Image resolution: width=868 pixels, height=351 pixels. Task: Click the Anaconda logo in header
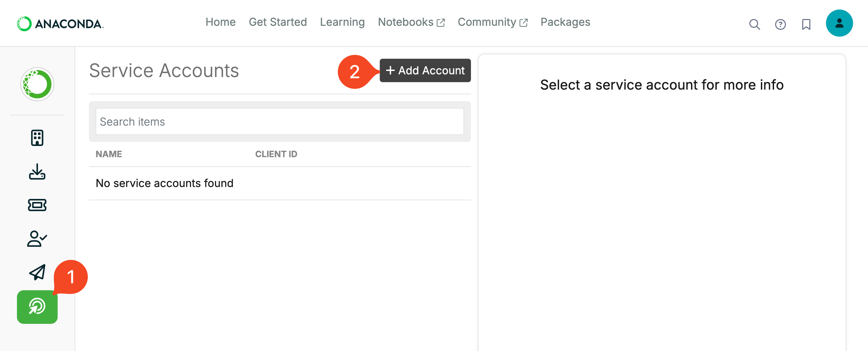coord(60,24)
